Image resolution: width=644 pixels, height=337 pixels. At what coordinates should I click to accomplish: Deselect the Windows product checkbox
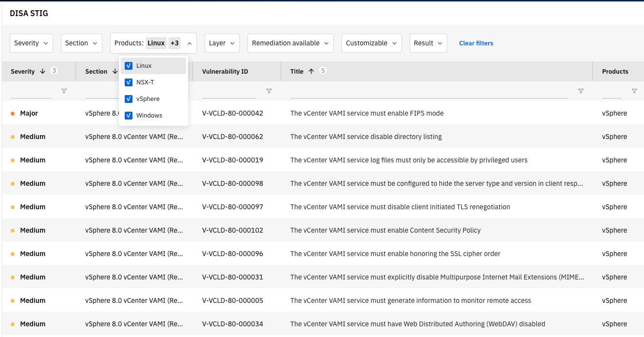coord(129,116)
